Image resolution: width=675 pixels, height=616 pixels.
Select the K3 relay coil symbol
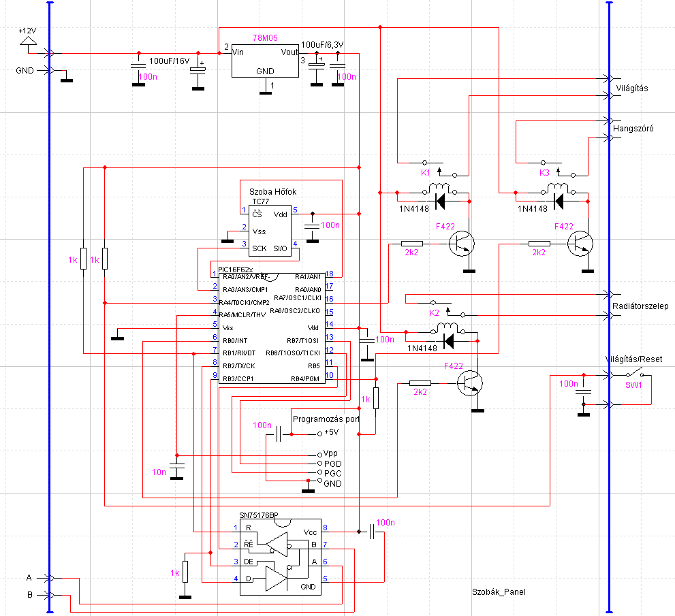click(558, 189)
